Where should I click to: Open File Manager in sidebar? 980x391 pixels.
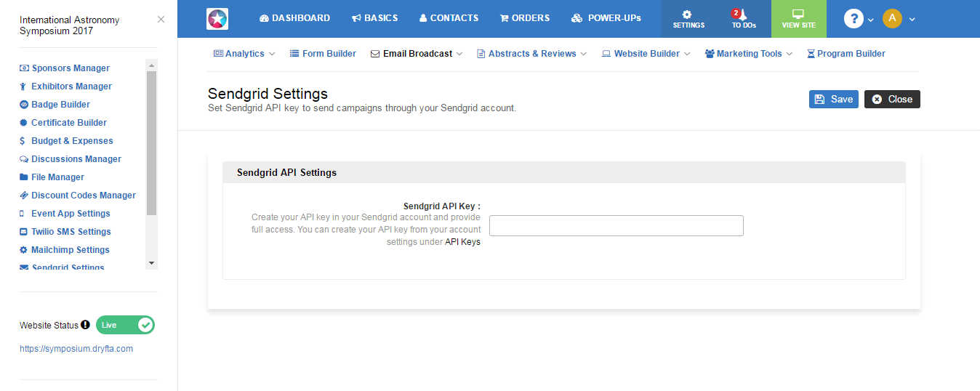[x=52, y=177]
